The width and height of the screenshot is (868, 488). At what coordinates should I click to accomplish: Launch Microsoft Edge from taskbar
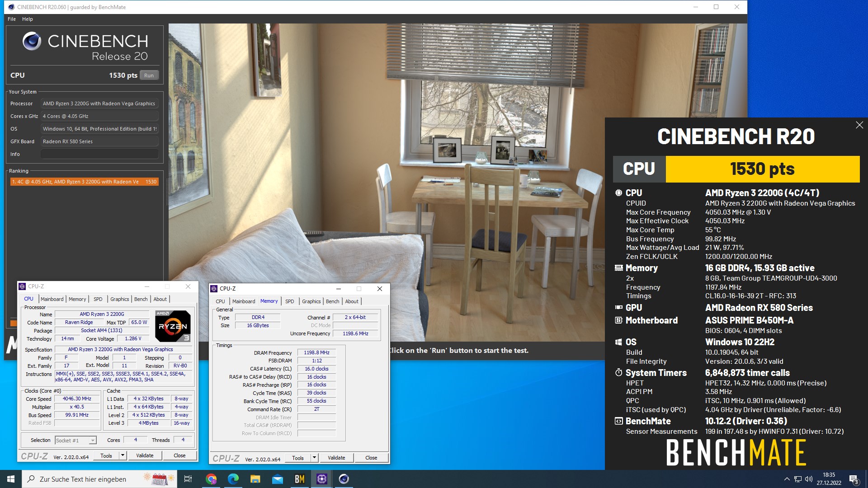[233, 479]
